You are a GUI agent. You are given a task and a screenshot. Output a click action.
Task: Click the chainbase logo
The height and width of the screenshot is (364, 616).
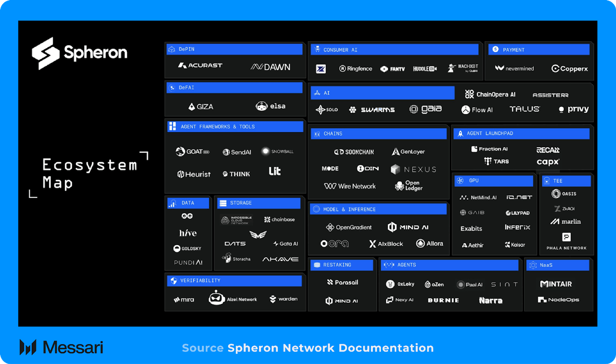[279, 220]
